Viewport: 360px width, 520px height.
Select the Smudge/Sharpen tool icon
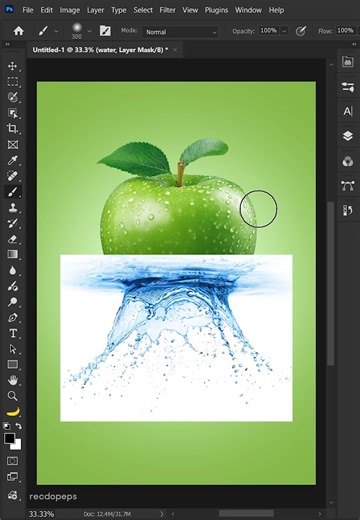pyautogui.click(x=13, y=286)
